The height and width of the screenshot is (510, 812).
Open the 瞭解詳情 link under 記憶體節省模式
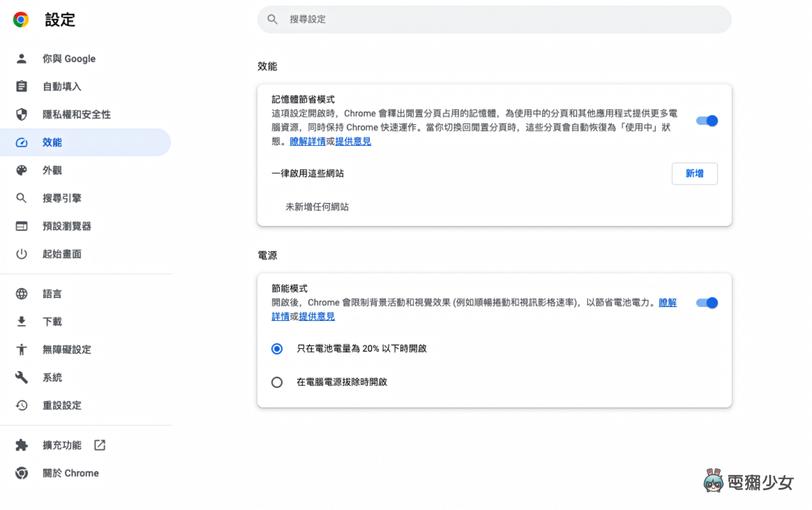click(x=308, y=141)
